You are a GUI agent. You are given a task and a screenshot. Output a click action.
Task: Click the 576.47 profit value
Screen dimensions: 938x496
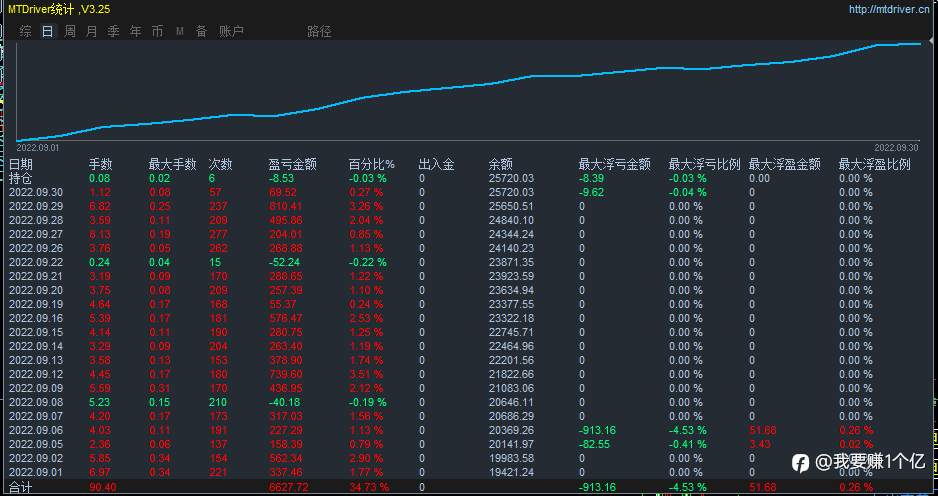point(286,318)
